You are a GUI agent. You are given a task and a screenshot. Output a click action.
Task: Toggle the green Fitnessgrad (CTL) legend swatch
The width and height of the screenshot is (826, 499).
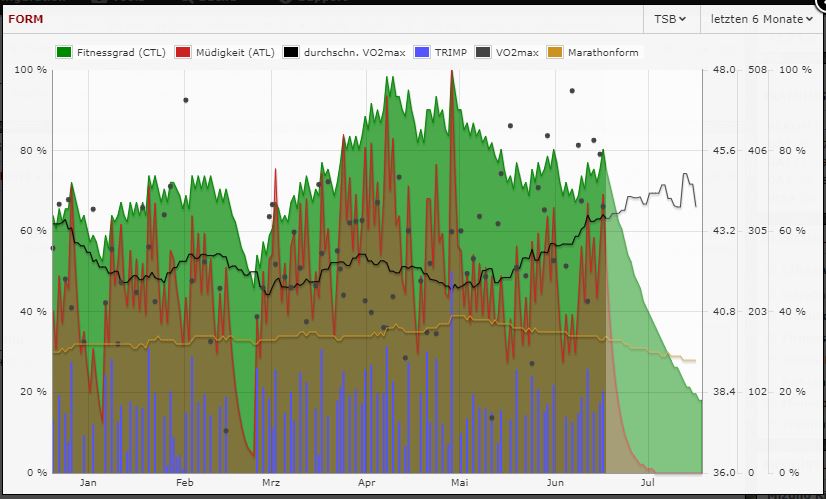[63, 52]
